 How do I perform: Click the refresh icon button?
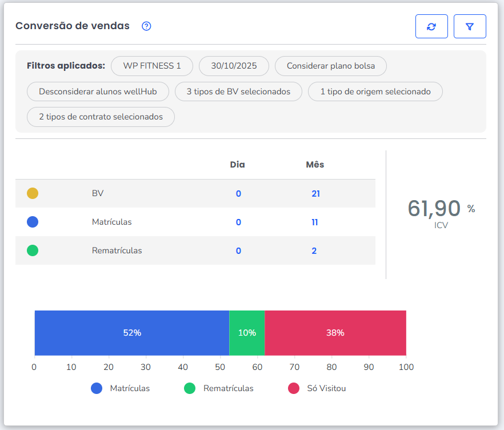point(431,26)
